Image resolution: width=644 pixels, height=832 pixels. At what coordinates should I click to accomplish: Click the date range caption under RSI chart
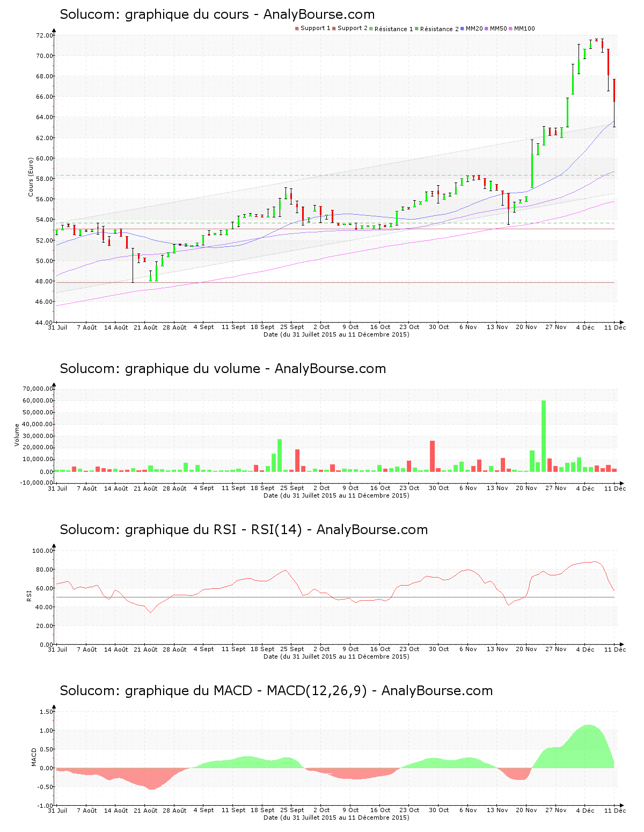336,656
